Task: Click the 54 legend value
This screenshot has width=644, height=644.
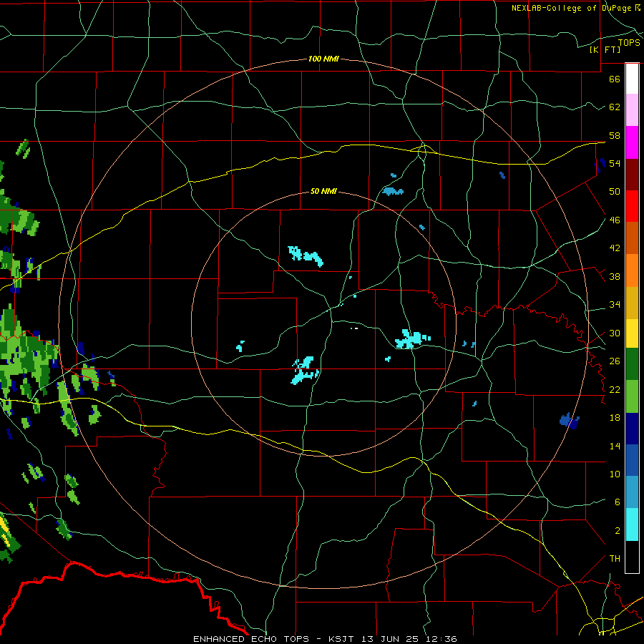Action: click(x=615, y=163)
